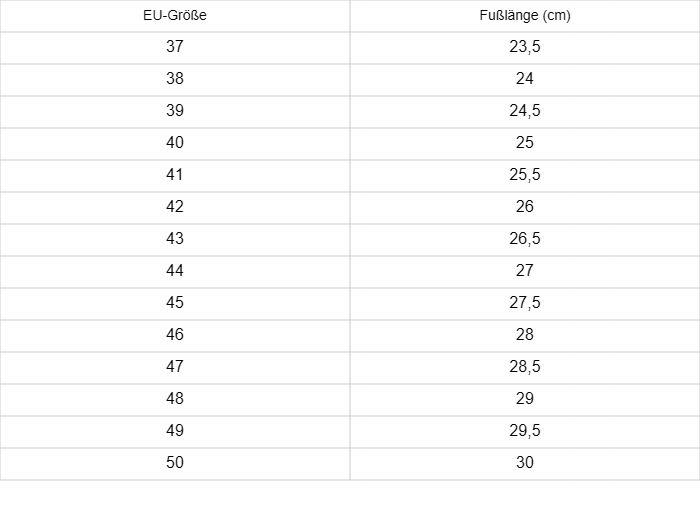The height and width of the screenshot is (520, 700).
Task: Click the foot length 24,5 cell
Action: [524, 110]
